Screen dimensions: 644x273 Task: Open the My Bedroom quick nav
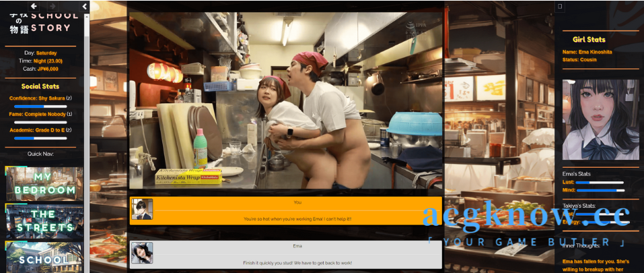44,183
